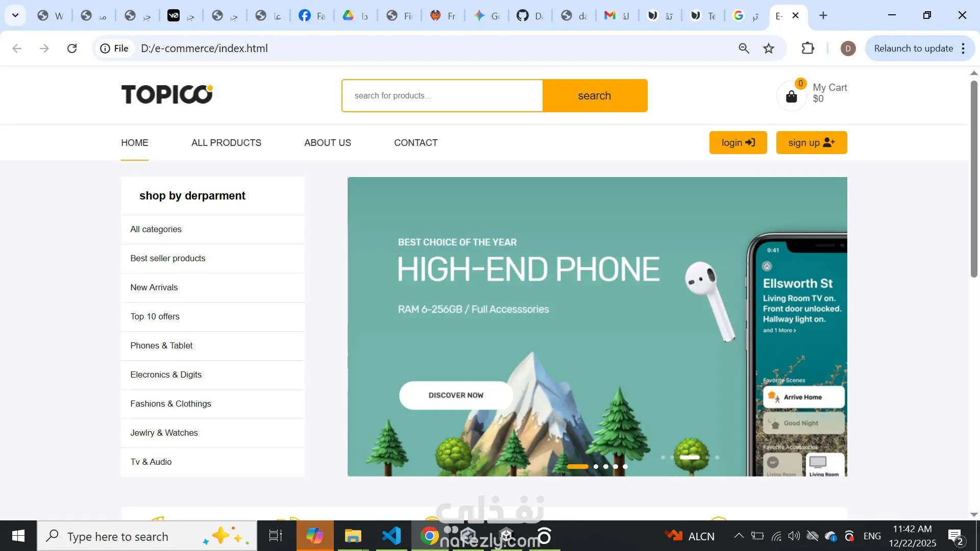
Task: Click the zoom magnifier icon in the address bar
Action: [x=744, y=48]
